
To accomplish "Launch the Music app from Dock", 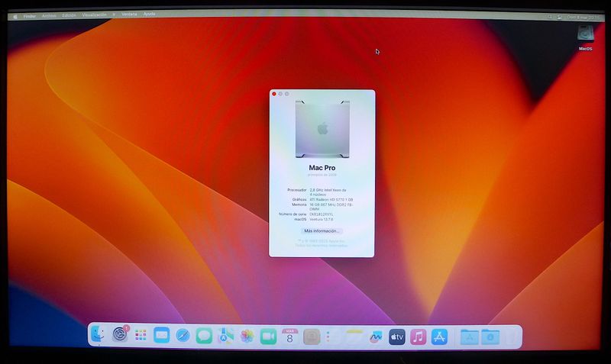I will 418,337.
